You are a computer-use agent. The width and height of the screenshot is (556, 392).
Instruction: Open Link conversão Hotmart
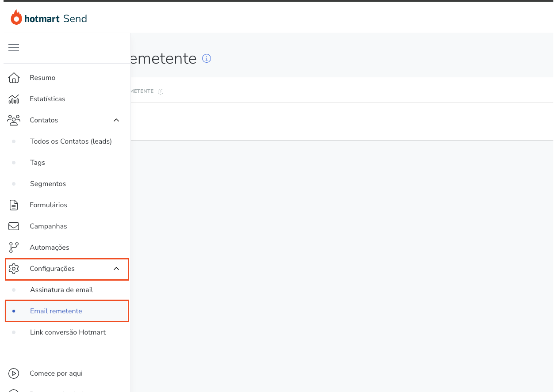point(68,332)
